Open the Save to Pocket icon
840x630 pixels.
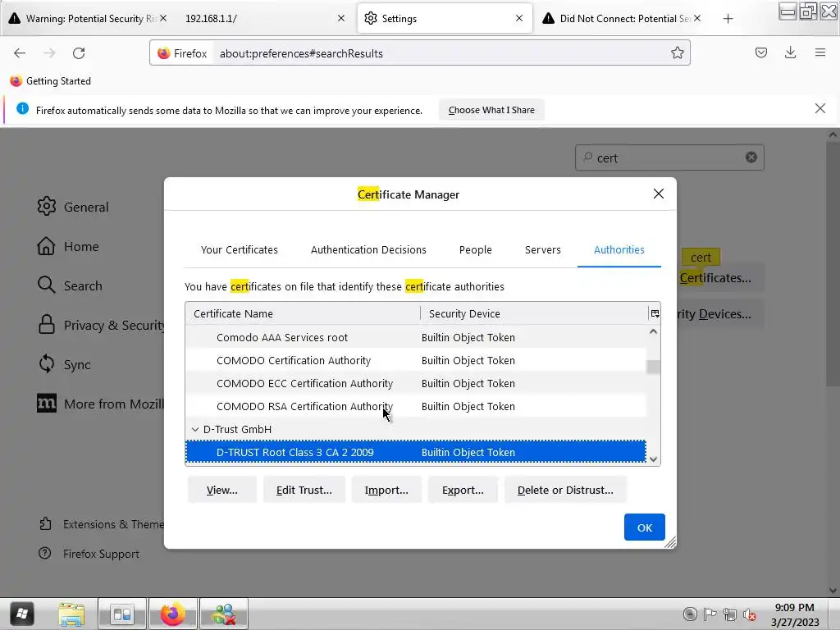[760, 52]
